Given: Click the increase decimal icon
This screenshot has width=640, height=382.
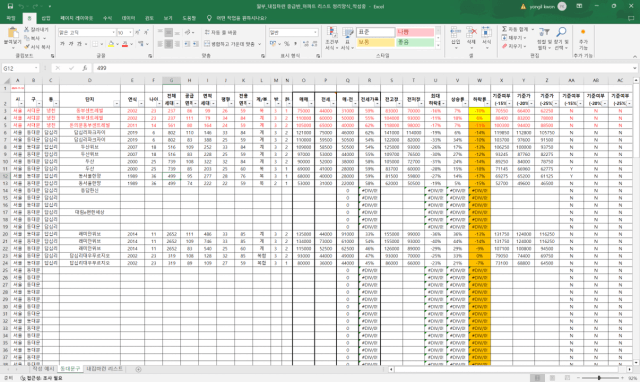Looking at the screenshot, I should click(x=306, y=44).
